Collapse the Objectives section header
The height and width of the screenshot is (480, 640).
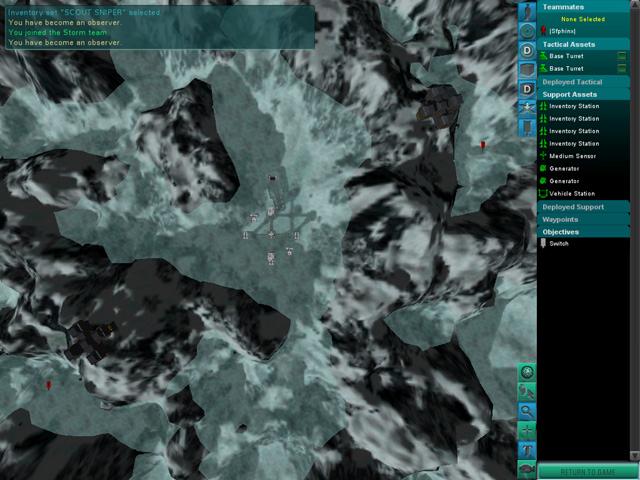tap(583, 232)
